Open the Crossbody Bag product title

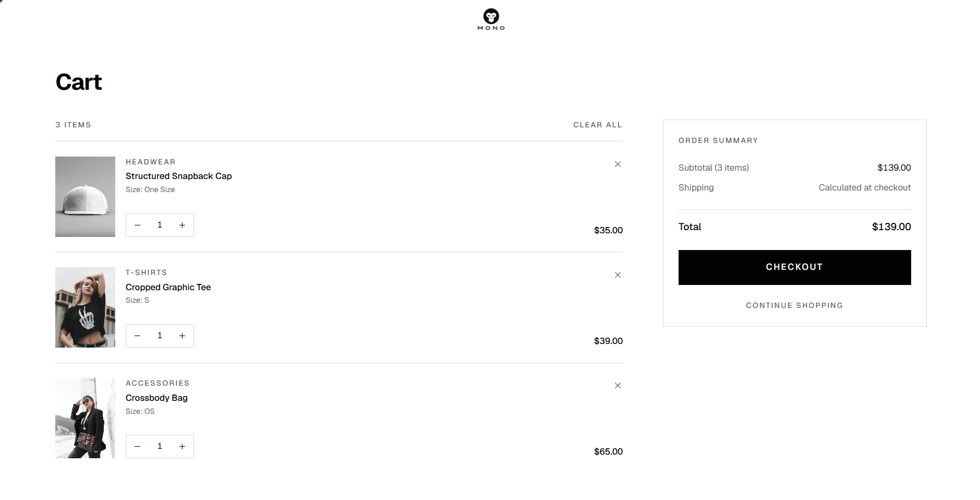pyautogui.click(x=156, y=398)
